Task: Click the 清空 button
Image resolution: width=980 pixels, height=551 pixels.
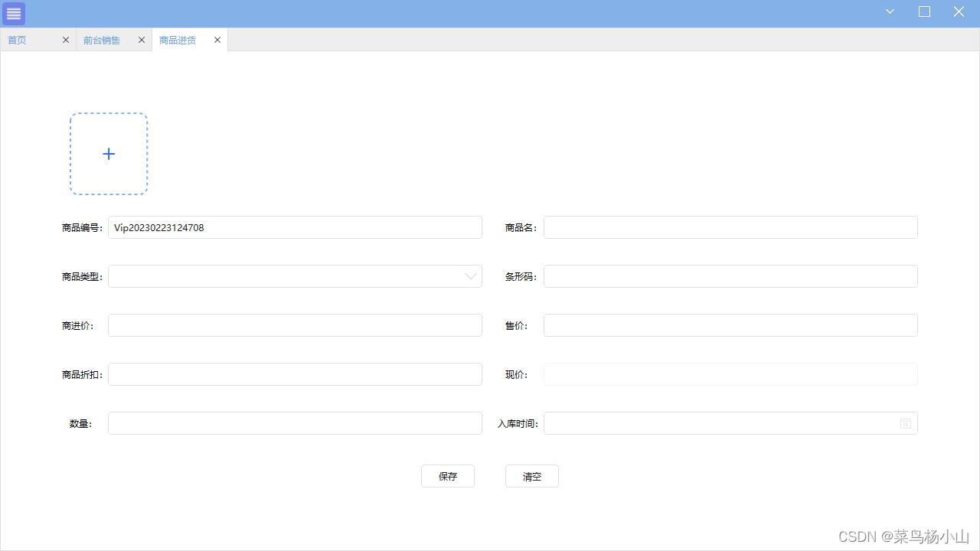Action: [x=532, y=476]
